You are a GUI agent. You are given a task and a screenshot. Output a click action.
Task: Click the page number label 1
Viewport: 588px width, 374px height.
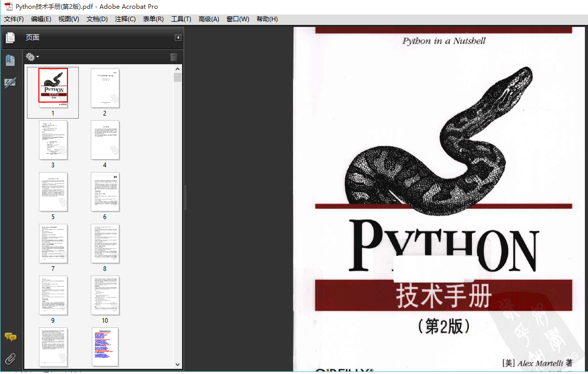tap(53, 113)
